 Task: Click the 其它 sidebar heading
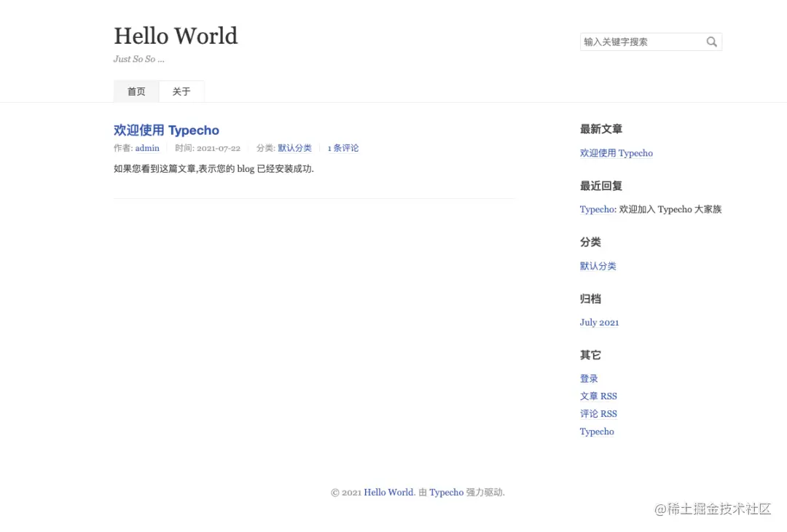(x=590, y=355)
